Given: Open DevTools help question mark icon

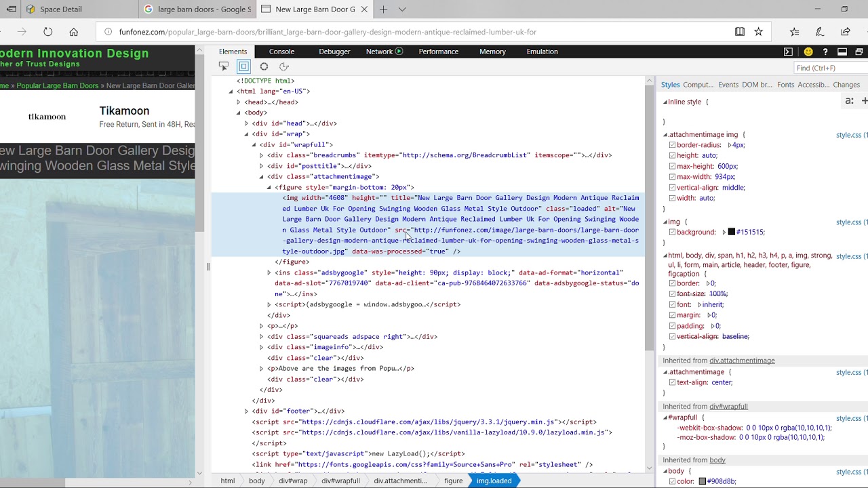Looking at the screenshot, I should (x=825, y=52).
